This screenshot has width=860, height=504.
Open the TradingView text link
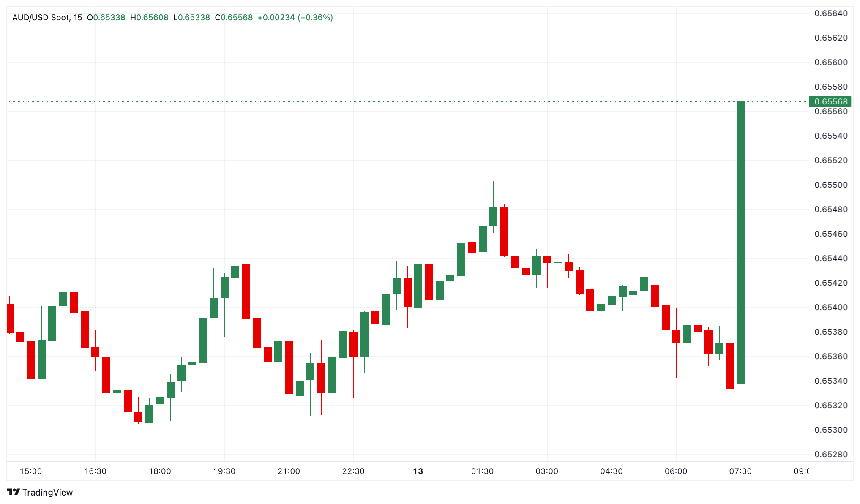coord(47,493)
